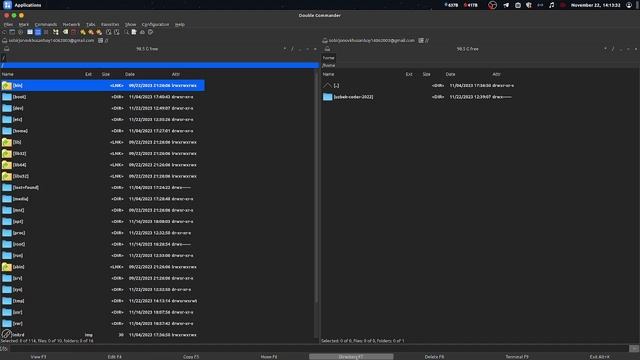Screen dimensions: 640x360
Task: Open the Files menu
Action: (8, 24)
